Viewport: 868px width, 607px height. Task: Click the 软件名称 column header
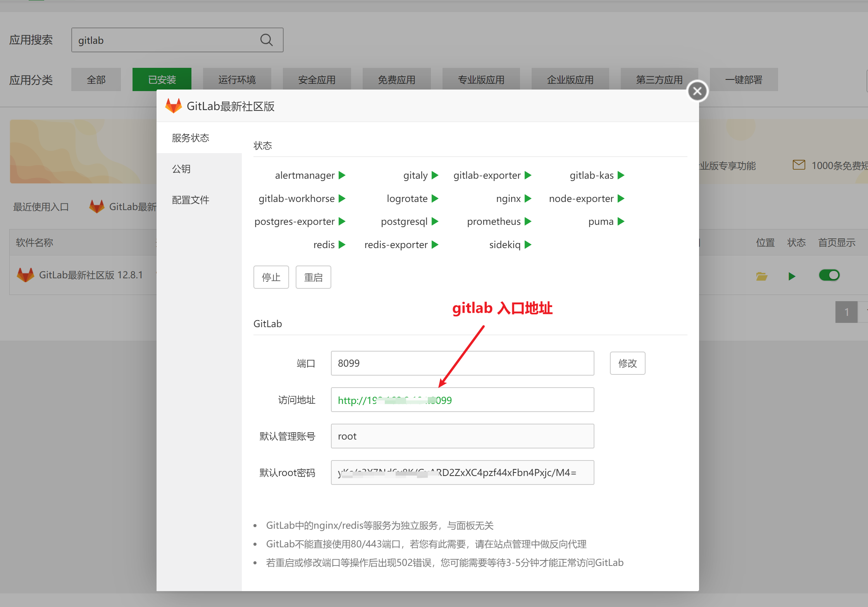[34, 243]
